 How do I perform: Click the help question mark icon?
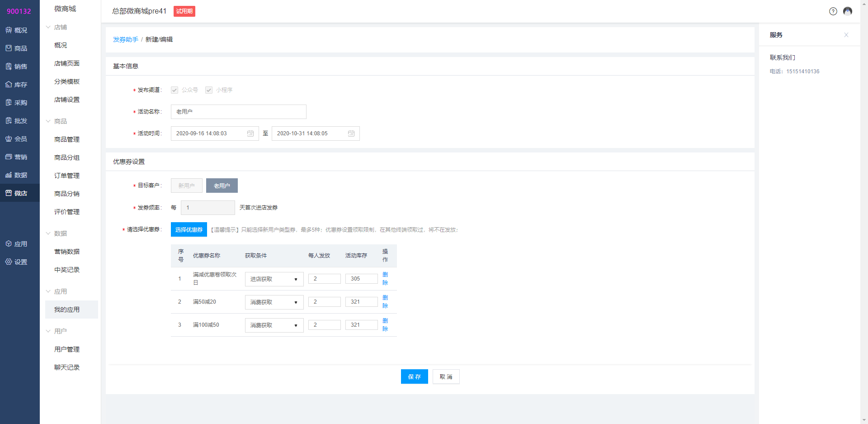pyautogui.click(x=833, y=11)
